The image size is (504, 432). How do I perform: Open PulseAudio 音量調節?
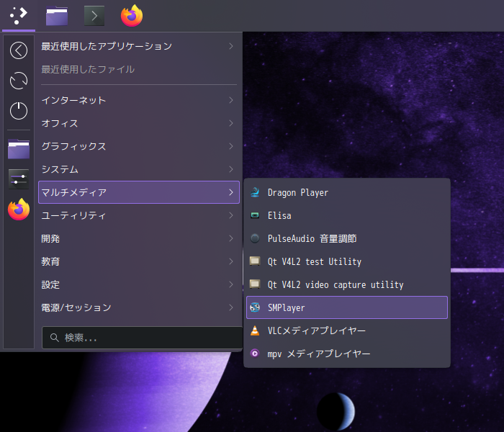point(347,238)
